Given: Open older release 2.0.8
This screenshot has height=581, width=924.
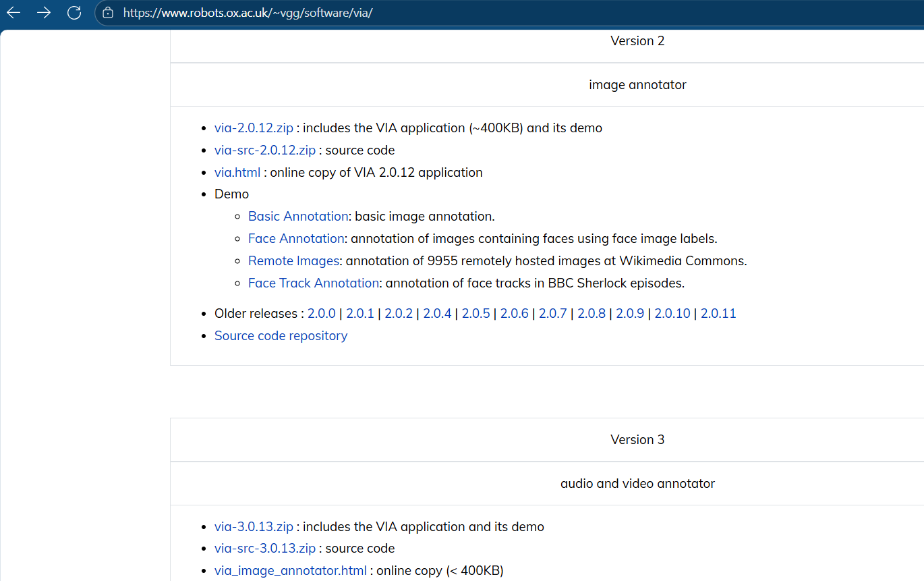Looking at the screenshot, I should 591,313.
